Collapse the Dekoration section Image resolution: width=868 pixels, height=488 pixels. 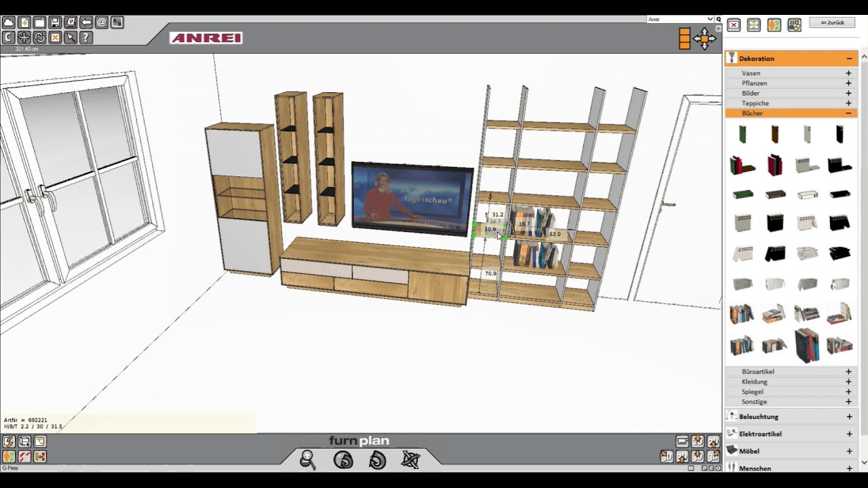(849, 59)
